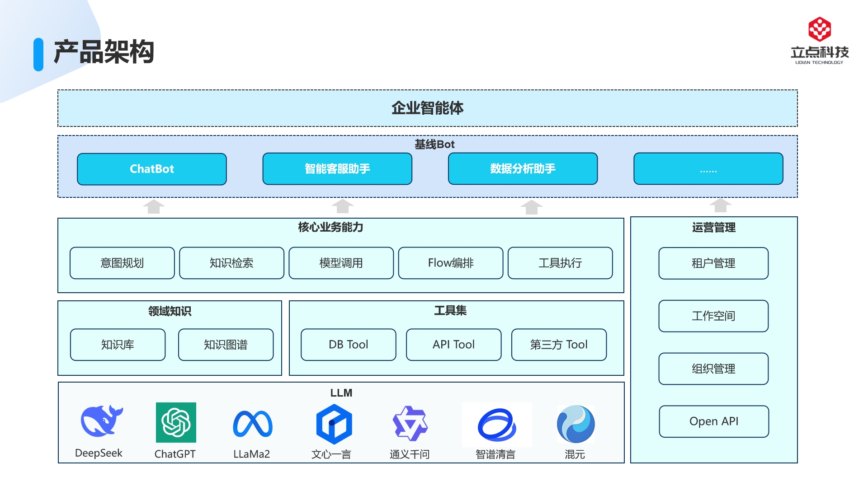The width and height of the screenshot is (868, 486).
Task: Click the upward arrow above 核心业务能力
Action: click(x=343, y=206)
